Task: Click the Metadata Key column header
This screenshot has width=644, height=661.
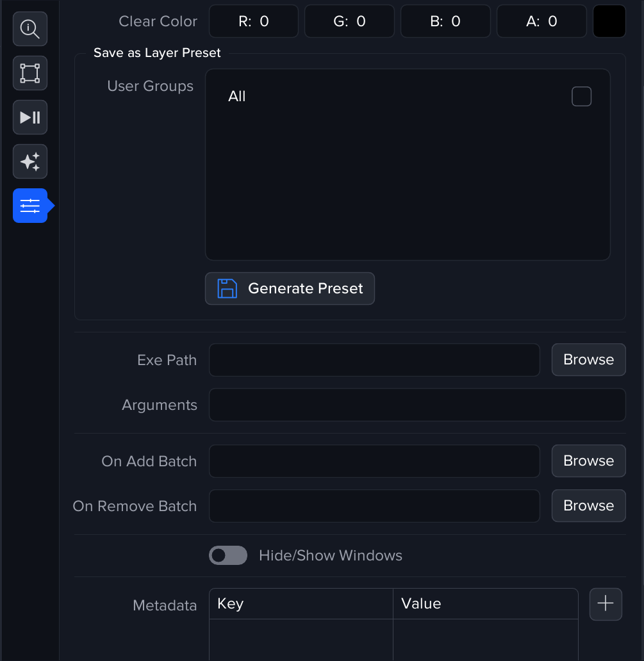Action: point(301,604)
